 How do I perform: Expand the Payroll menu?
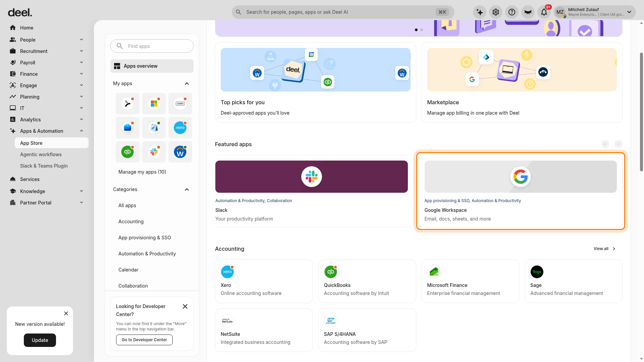click(47, 62)
